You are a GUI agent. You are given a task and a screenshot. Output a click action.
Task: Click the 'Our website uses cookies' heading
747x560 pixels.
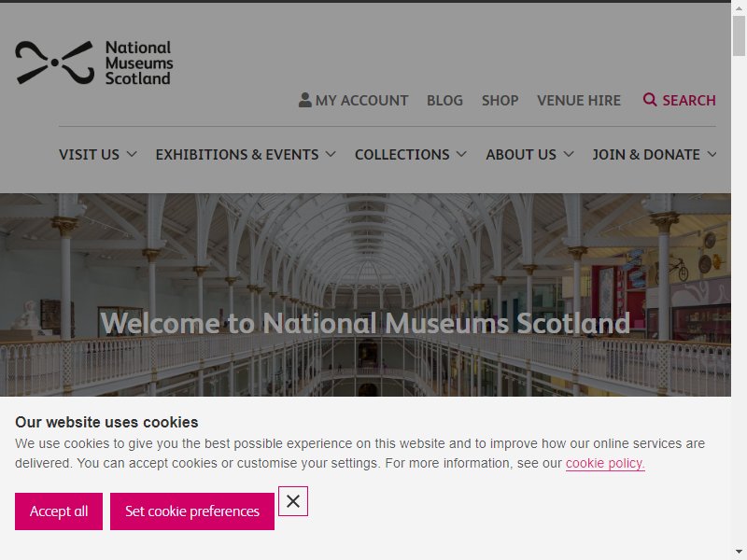pos(106,423)
